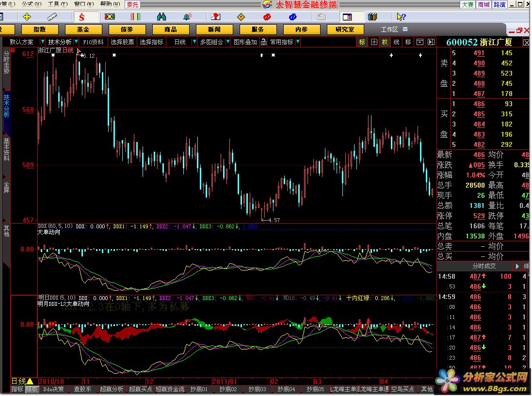This screenshot has height=396, width=532.
Task: Open the 工具 menu
Action: coord(58,4)
